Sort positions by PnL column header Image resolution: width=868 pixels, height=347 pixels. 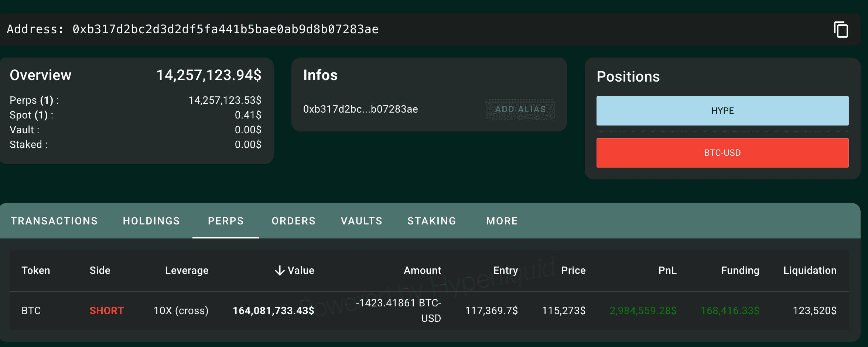pyautogui.click(x=667, y=271)
